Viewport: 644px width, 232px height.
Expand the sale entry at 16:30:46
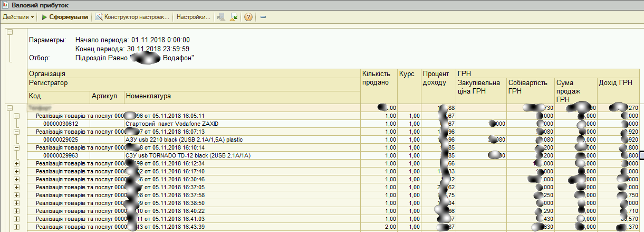pyautogui.click(x=16, y=179)
